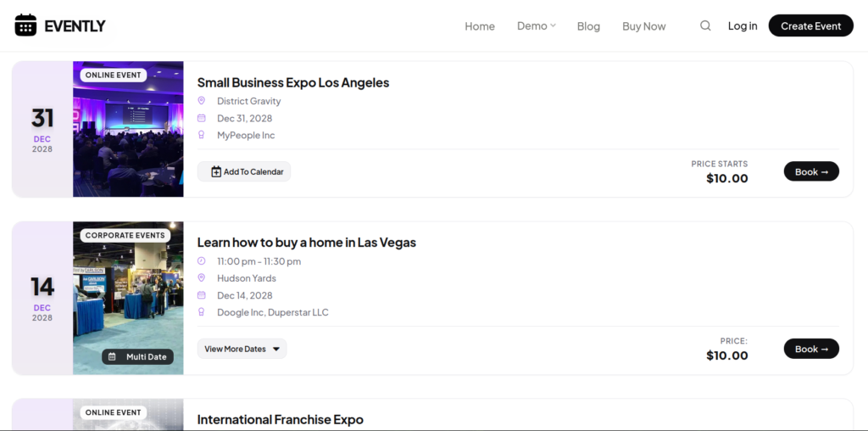Click the Las Vegas event exhibition thumbnail
Screen dimensions: 868x431
click(128, 298)
